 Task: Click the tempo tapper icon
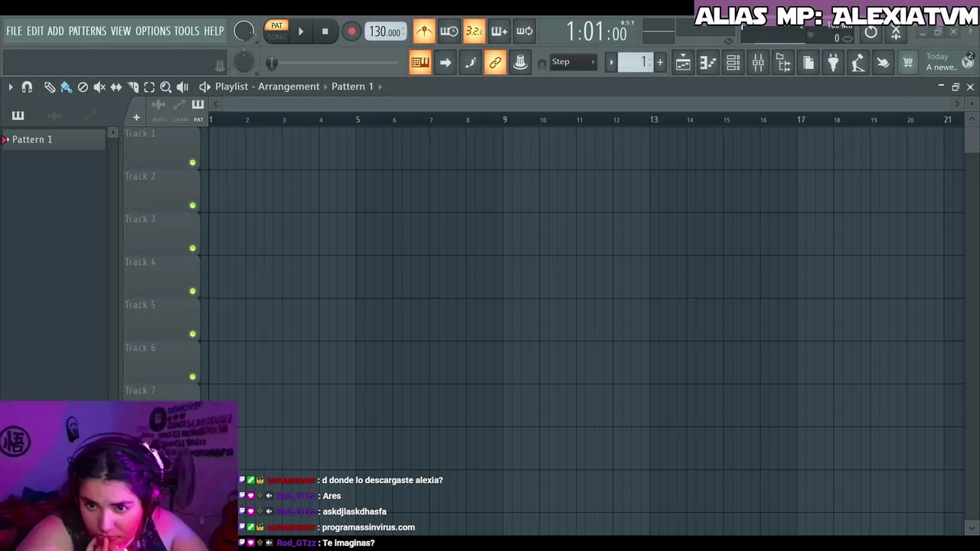click(x=858, y=63)
